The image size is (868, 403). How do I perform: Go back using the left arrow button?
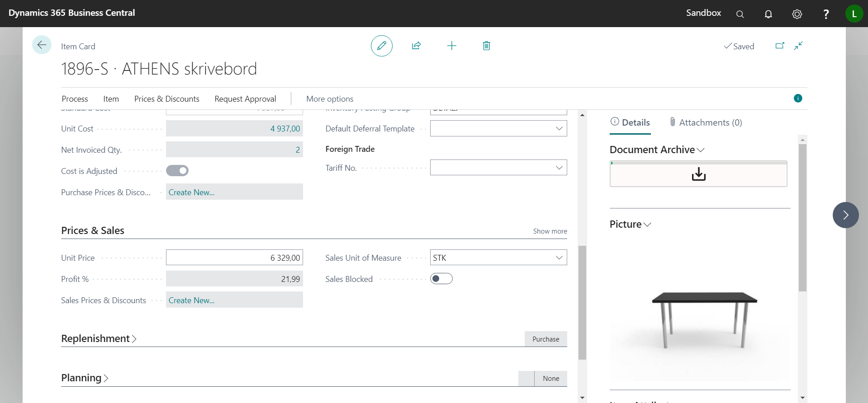[x=42, y=45]
